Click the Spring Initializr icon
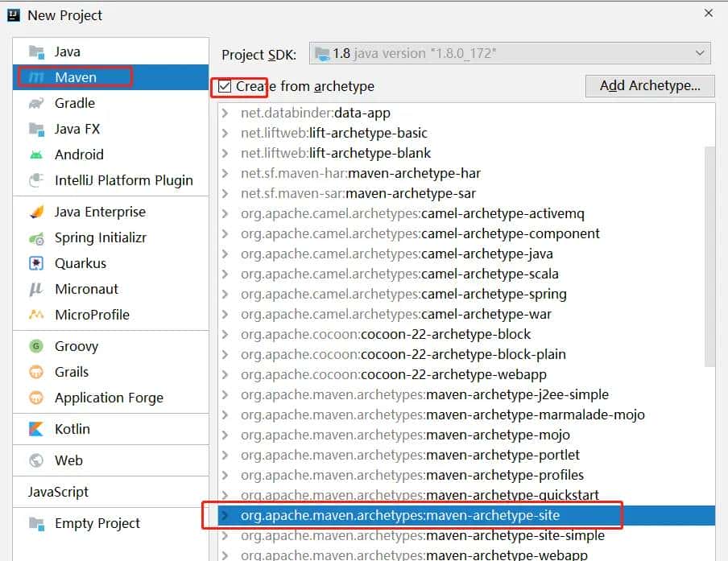Screen dimensions: 728x561 click(36, 237)
